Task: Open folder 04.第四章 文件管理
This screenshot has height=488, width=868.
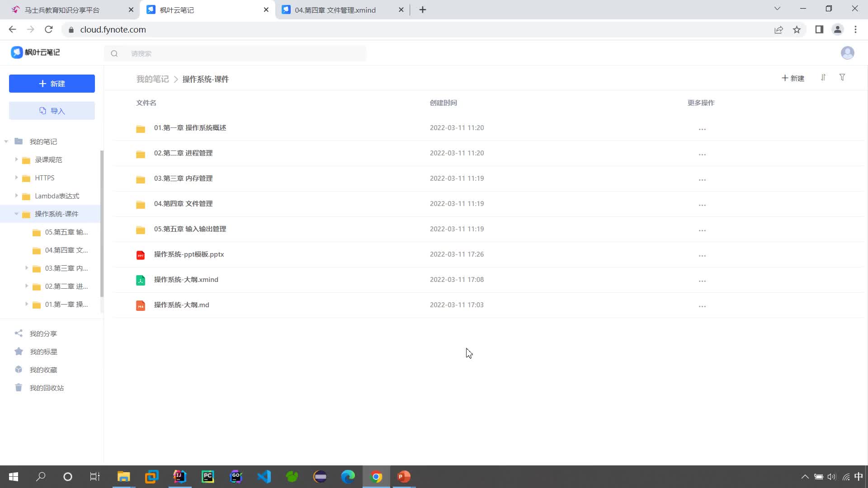Action: 183,204
